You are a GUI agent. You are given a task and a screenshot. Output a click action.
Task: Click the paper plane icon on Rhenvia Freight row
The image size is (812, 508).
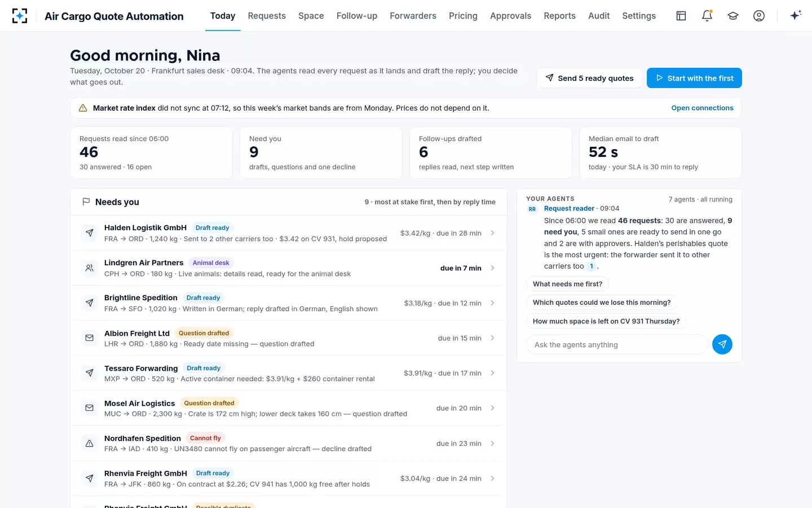click(89, 479)
